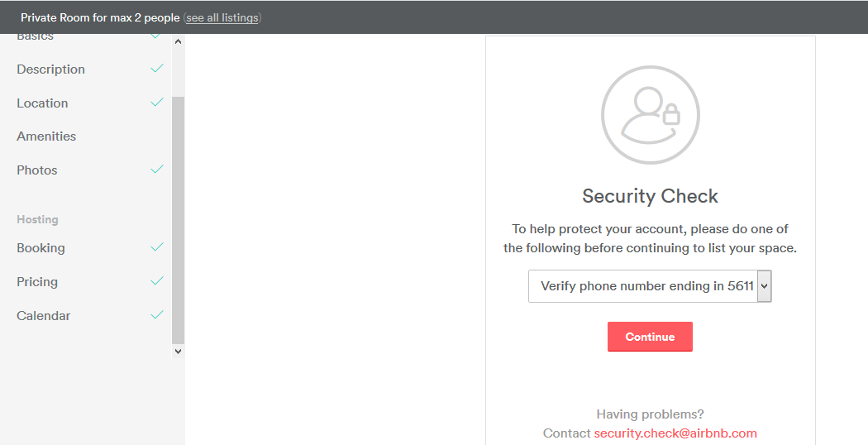Click the checkmark beside Booking
868x445 pixels.
coord(157,247)
